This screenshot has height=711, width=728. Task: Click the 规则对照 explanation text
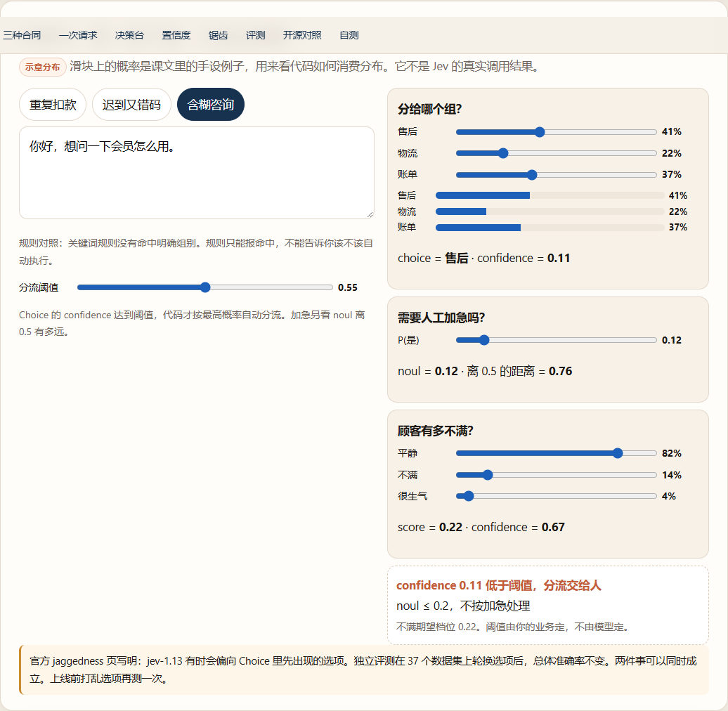196,252
